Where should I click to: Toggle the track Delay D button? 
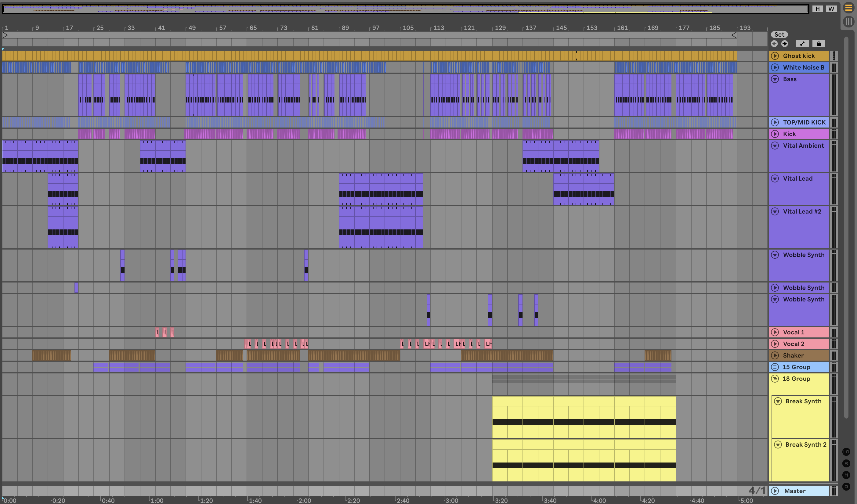pyautogui.click(x=846, y=486)
